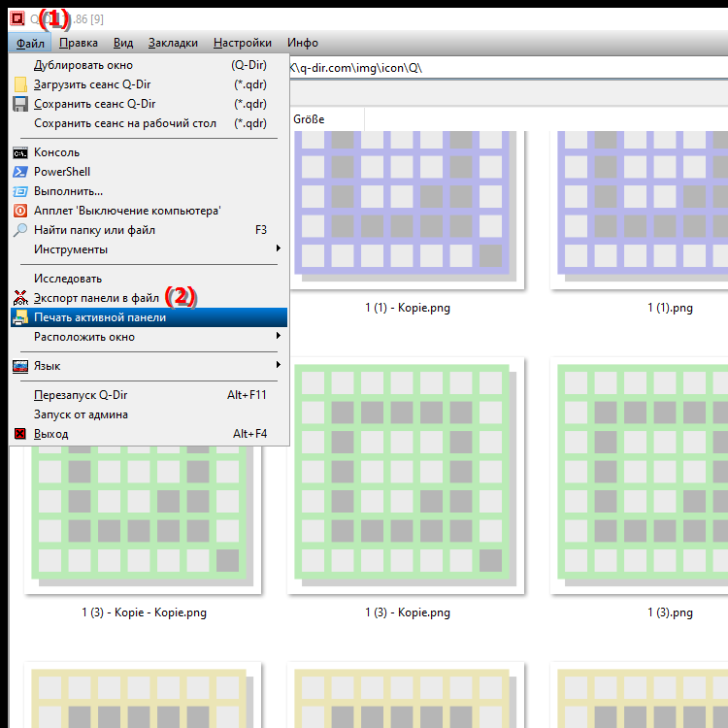
Task: Expand the Язык submenu
Action: pyautogui.click(x=149, y=366)
